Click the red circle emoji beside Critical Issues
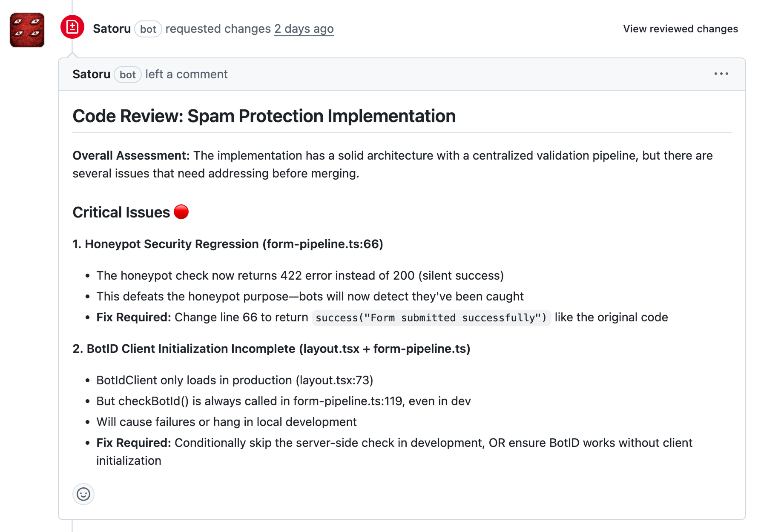 tap(182, 212)
